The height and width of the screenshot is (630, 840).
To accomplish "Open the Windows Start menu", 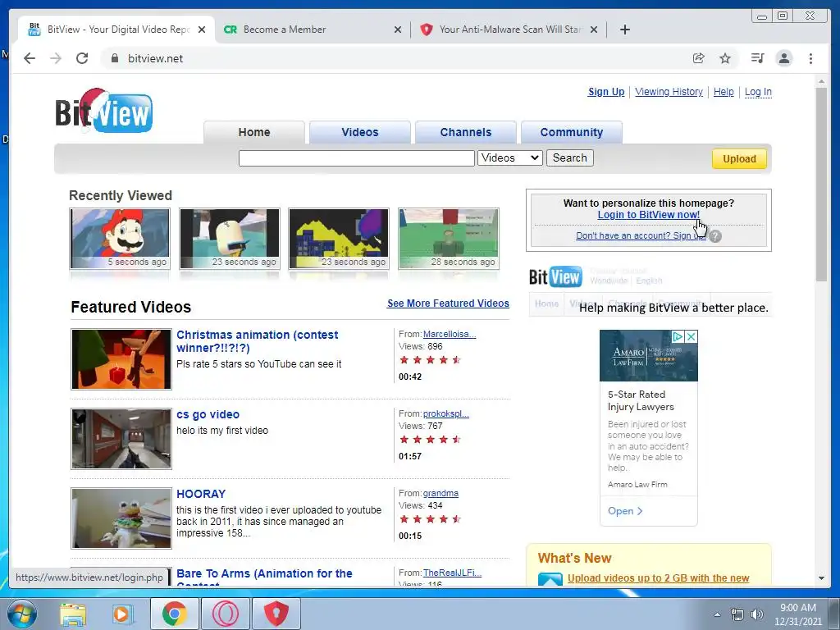I will (22, 614).
